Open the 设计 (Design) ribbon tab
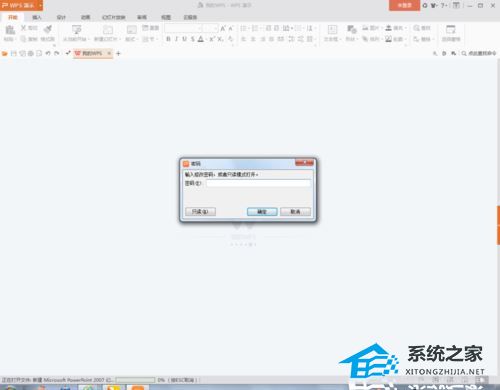The height and width of the screenshot is (390, 500). click(x=61, y=17)
